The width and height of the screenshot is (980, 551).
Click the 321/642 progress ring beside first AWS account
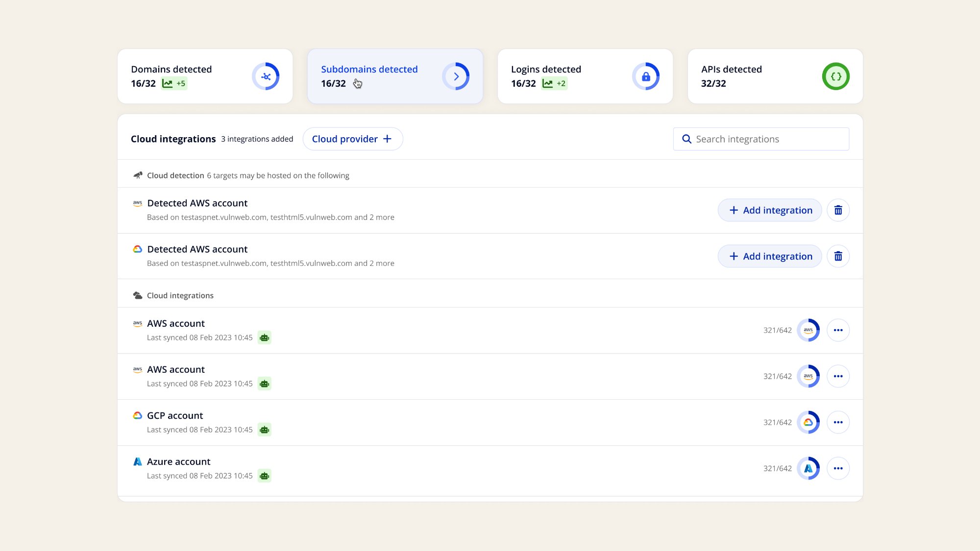(808, 330)
